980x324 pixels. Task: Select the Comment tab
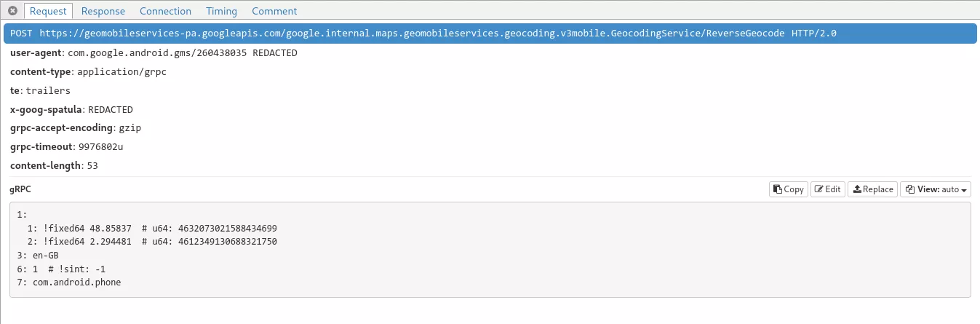point(274,11)
